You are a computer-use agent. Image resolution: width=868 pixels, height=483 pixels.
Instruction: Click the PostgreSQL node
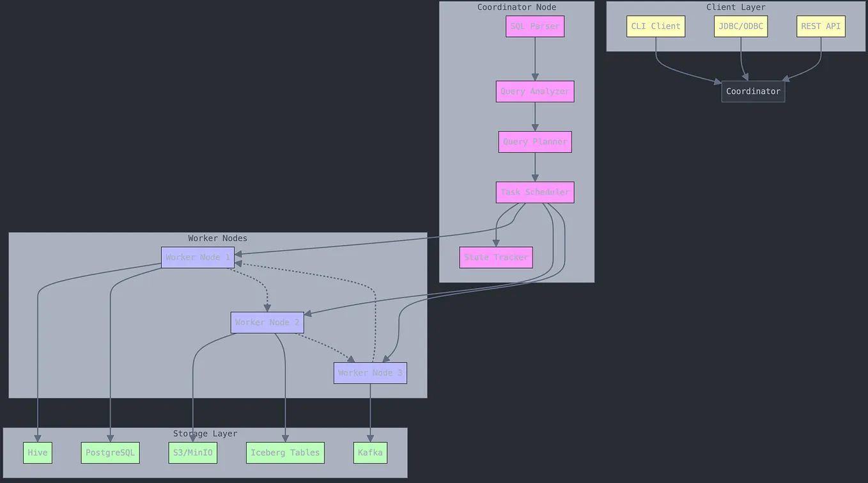pyautogui.click(x=110, y=452)
